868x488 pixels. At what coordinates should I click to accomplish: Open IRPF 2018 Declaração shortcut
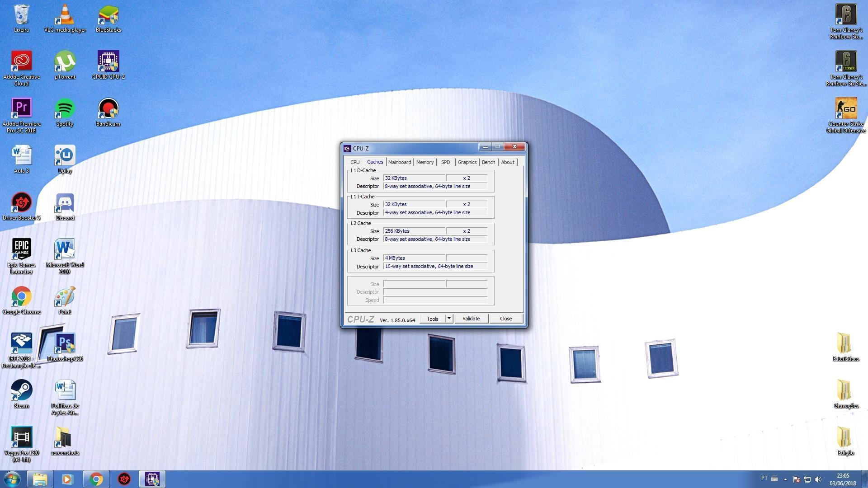pos(21,350)
